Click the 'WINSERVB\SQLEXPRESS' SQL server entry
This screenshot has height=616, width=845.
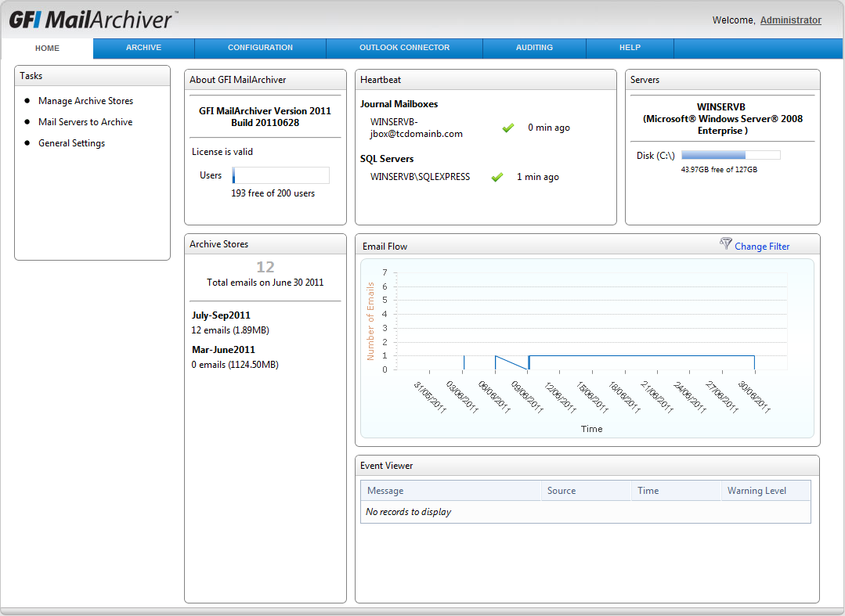[x=420, y=177]
